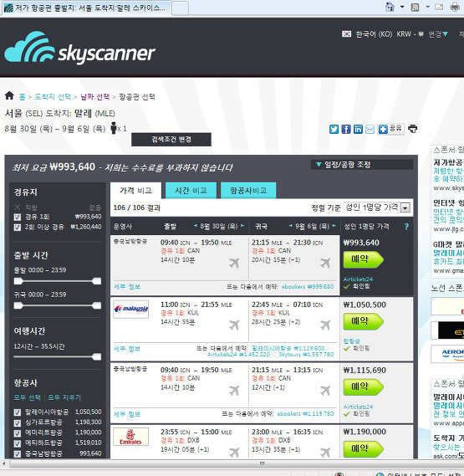The width and height of the screenshot is (464, 476).
Task: Book the ₩993,640 flight with 예약
Action: (x=363, y=259)
